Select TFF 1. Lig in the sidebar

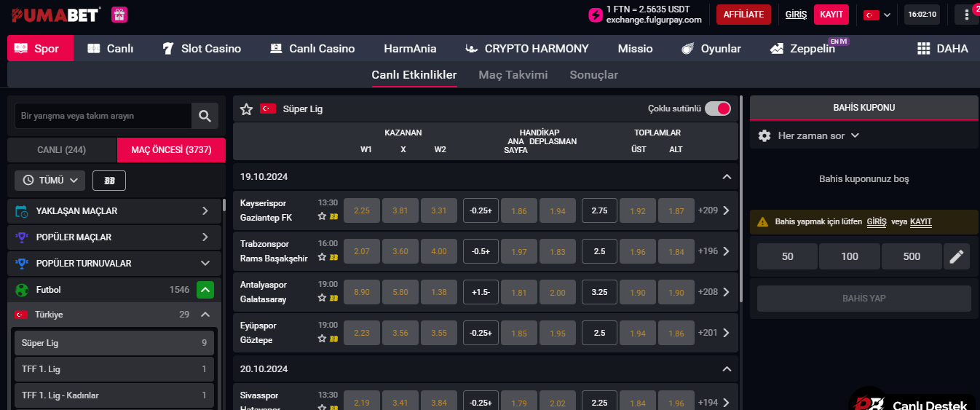pos(114,369)
